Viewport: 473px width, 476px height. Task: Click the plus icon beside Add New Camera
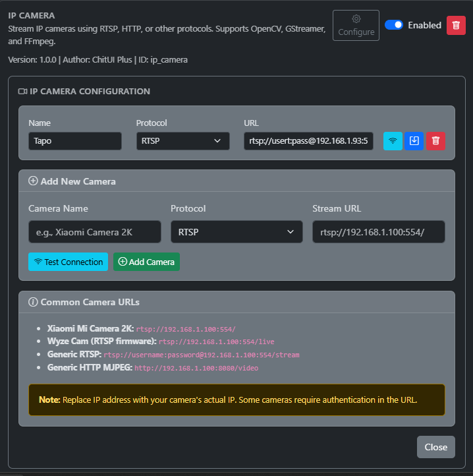(33, 181)
